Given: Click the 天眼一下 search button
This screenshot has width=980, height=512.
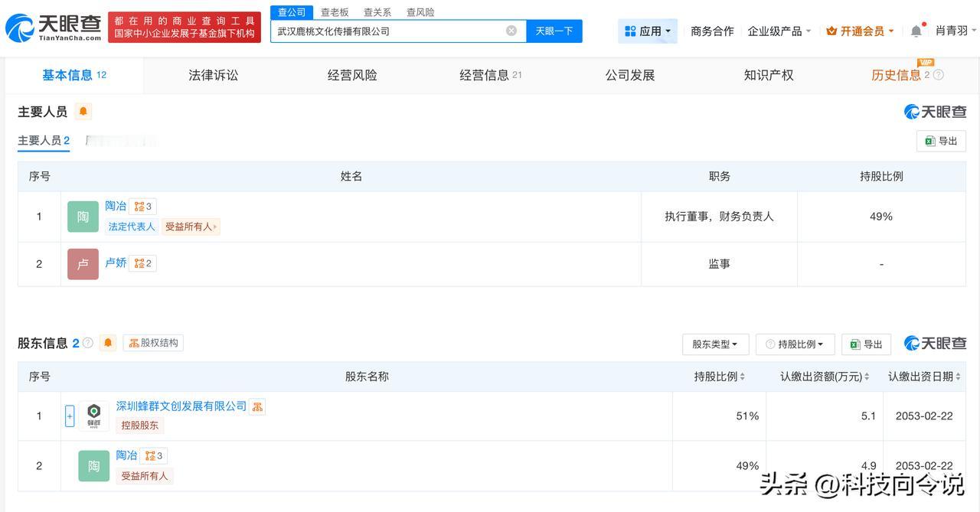Looking at the screenshot, I should tap(554, 31).
